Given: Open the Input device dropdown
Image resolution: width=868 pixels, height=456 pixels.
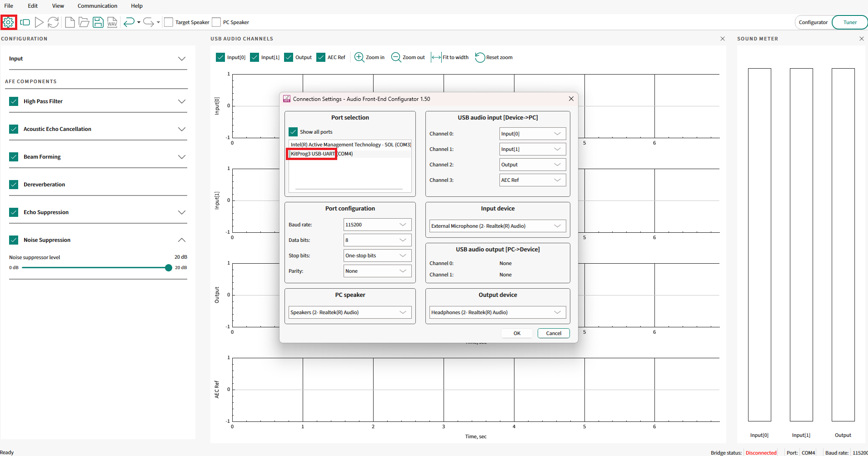Looking at the screenshot, I should (498, 226).
